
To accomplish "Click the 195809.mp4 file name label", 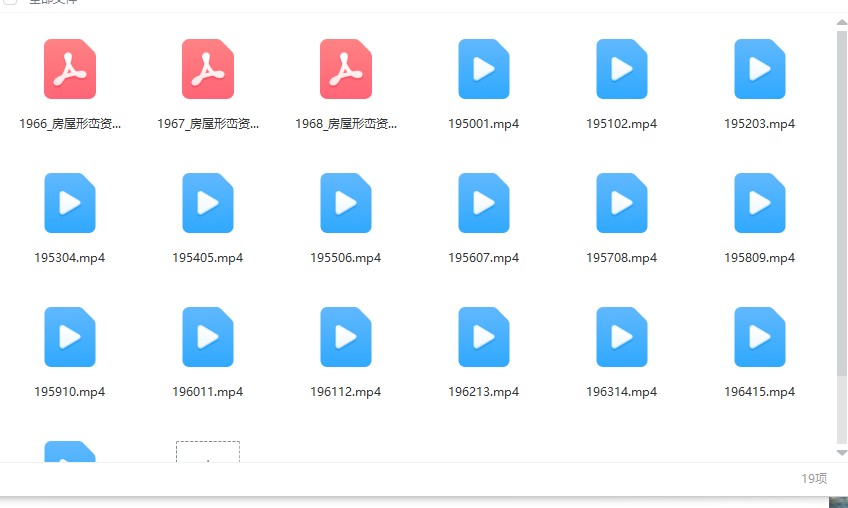I will click(x=759, y=258).
